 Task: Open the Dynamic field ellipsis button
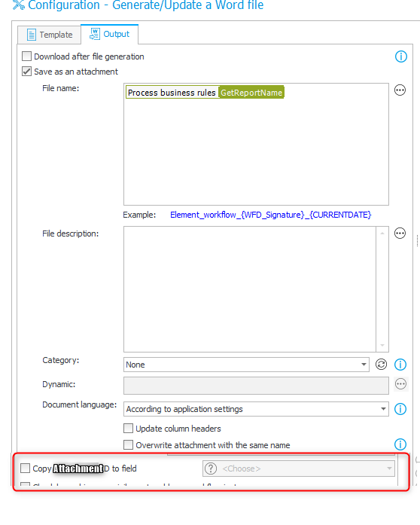pos(400,384)
